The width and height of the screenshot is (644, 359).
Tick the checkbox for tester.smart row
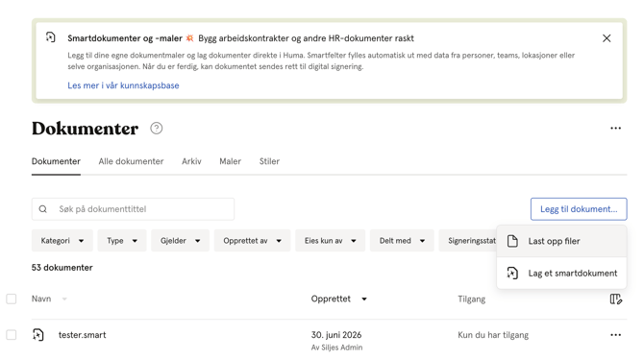coord(12,335)
